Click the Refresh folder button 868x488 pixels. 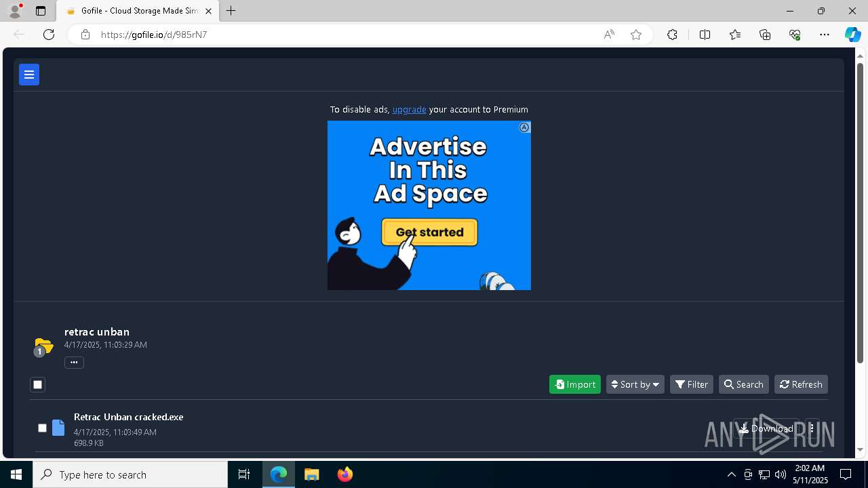tap(801, 384)
